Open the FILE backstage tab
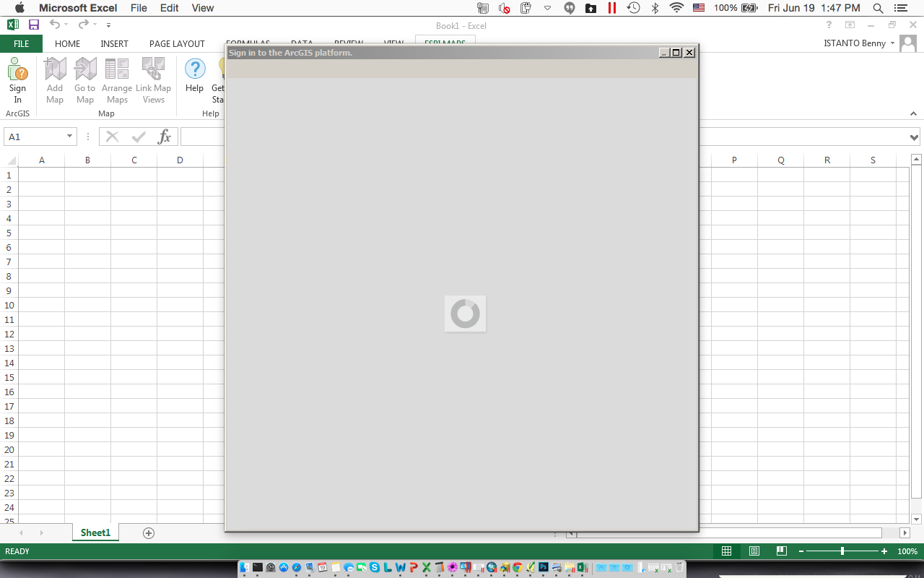 pyautogui.click(x=22, y=43)
